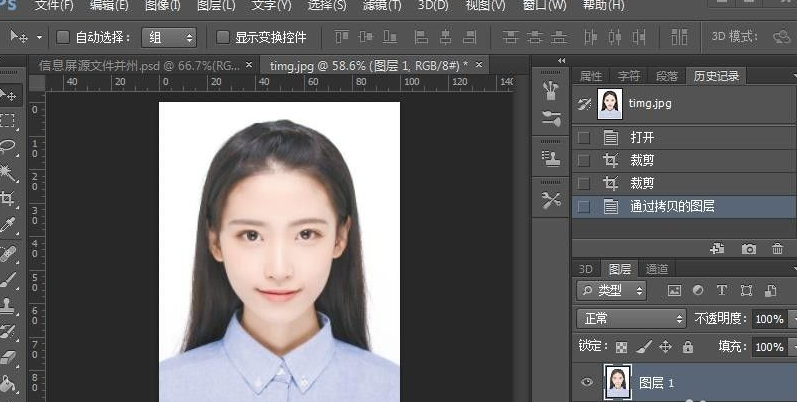Filter layers by type layer icon

[721, 290]
